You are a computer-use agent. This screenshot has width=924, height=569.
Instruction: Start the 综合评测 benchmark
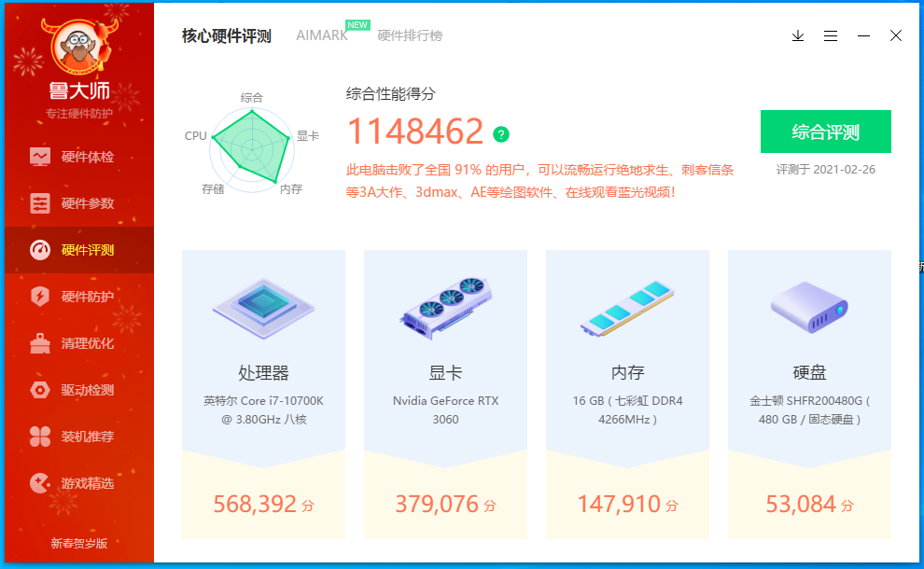826,132
